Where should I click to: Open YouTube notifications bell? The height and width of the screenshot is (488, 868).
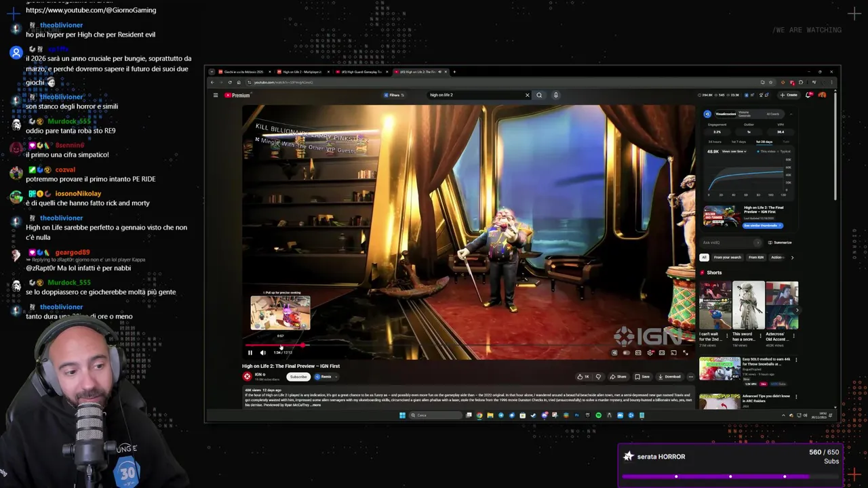click(x=809, y=95)
